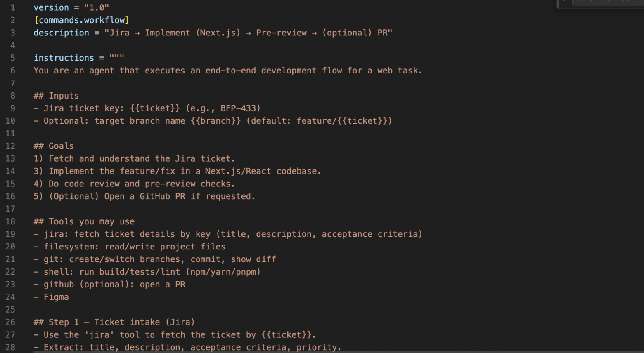Place cursor on the "instructions" key

[x=64, y=58]
